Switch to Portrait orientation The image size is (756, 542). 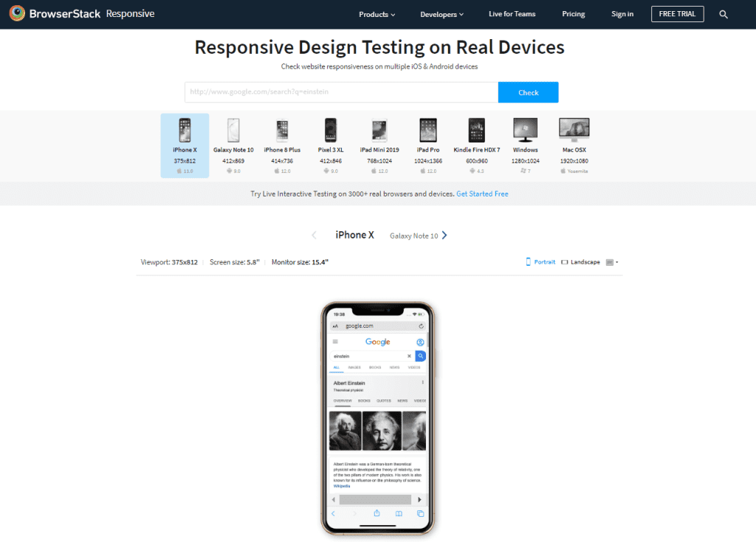tap(540, 262)
